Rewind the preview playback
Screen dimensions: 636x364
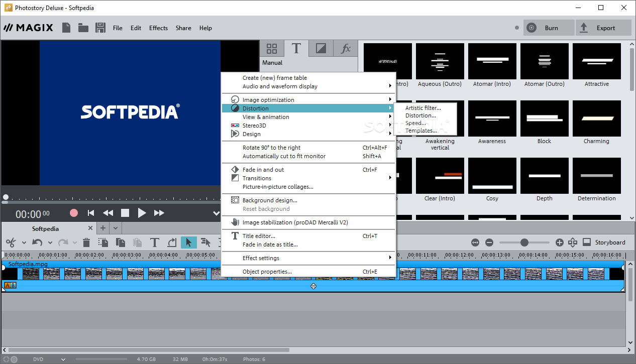(x=108, y=213)
